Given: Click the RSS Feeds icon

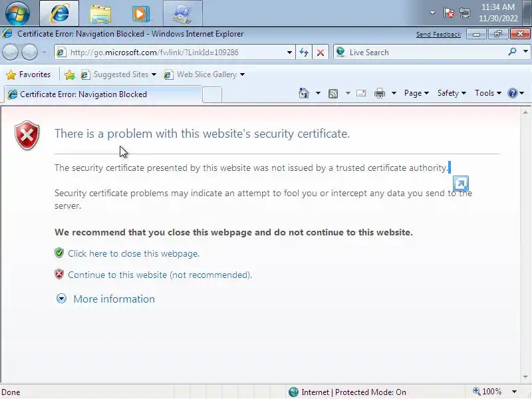Looking at the screenshot, I should (333, 93).
